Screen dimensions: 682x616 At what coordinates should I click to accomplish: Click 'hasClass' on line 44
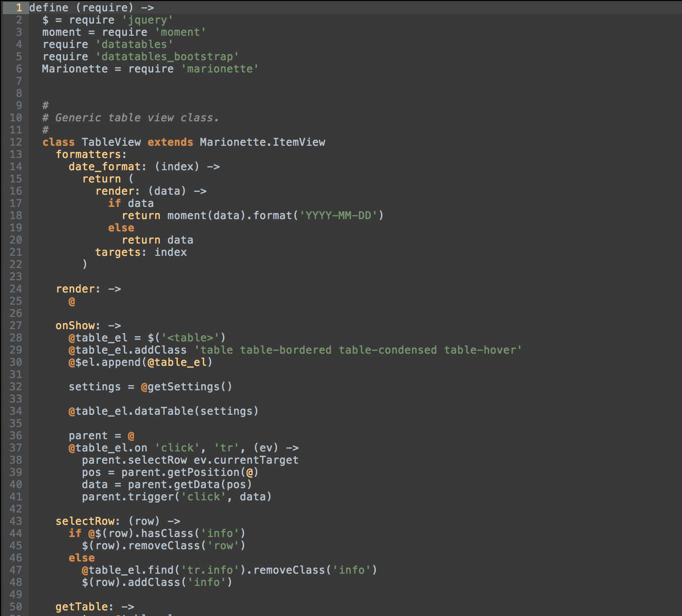pos(167,533)
